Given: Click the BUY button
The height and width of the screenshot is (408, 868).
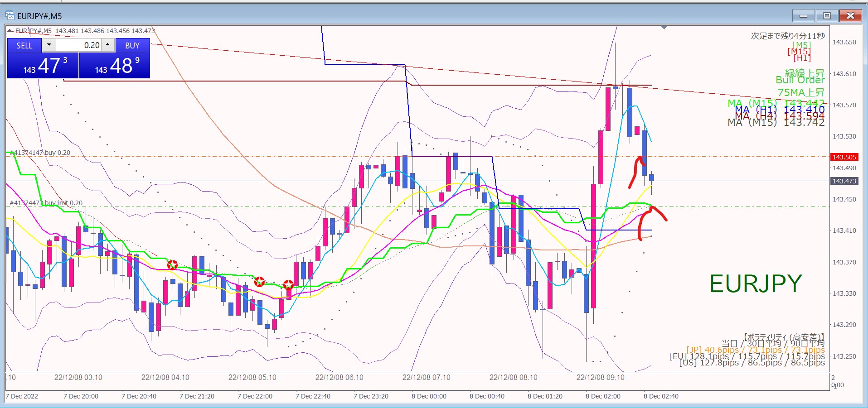Looking at the screenshot, I should (x=132, y=45).
